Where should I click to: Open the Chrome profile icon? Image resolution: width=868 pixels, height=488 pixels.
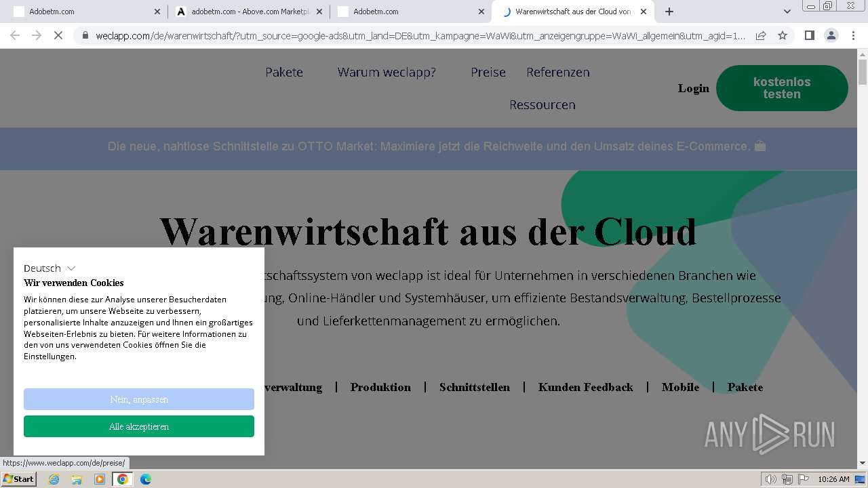831,35
